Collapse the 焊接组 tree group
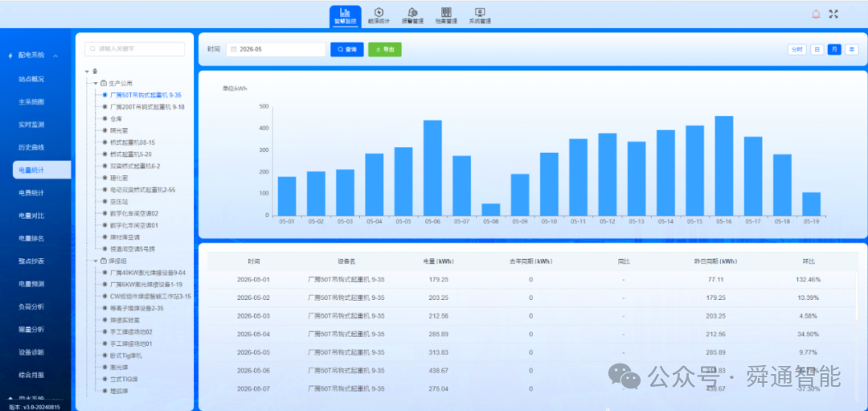 95,261
